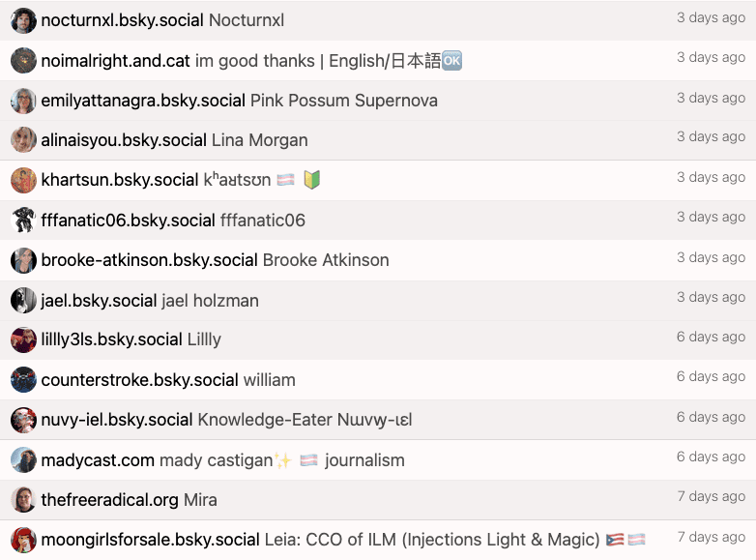Image resolution: width=756 pixels, height=560 pixels.
Task: Click the noimalright.and.cat avatar image
Action: [x=23, y=61]
